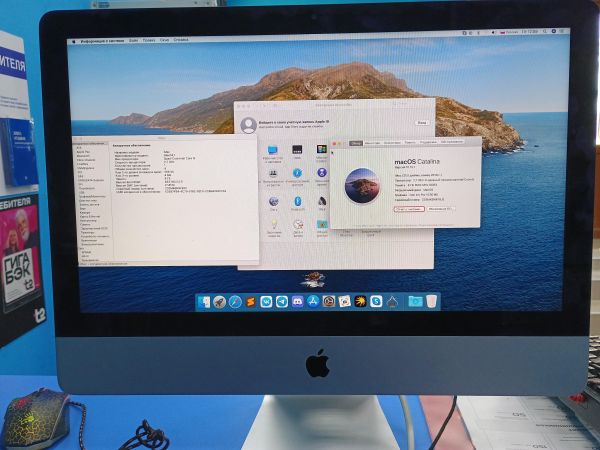Open Finder from the Dock
Image resolution: width=600 pixels, height=450 pixels.
(x=204, y=302)
